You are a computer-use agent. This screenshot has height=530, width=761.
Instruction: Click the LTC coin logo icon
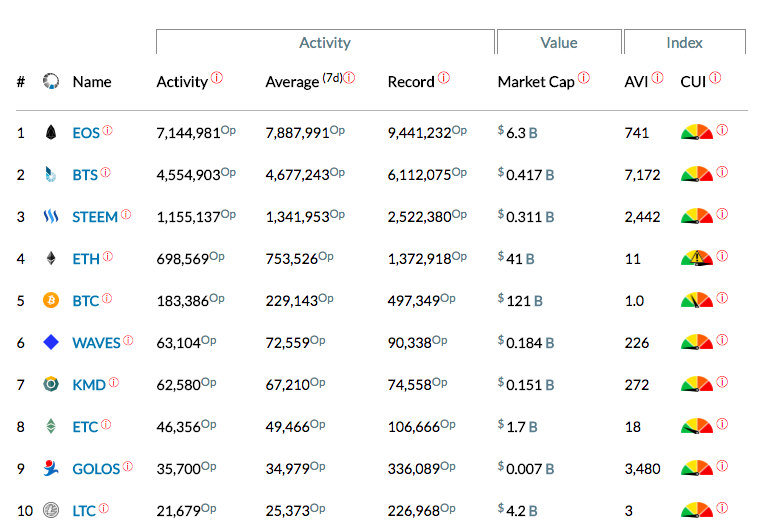coord(51,510)
